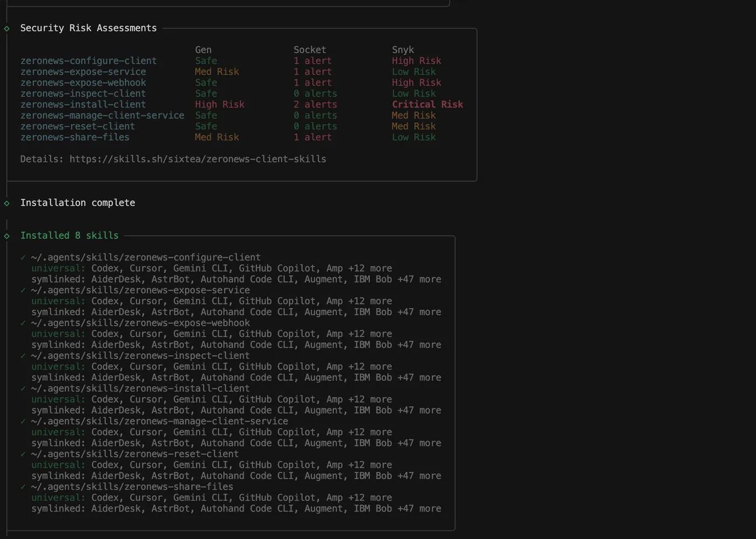The width and height of the screenshot is (756, 539).
Task: Click checkmark next to zeronews-share-files path
Action: pos(23,487)
